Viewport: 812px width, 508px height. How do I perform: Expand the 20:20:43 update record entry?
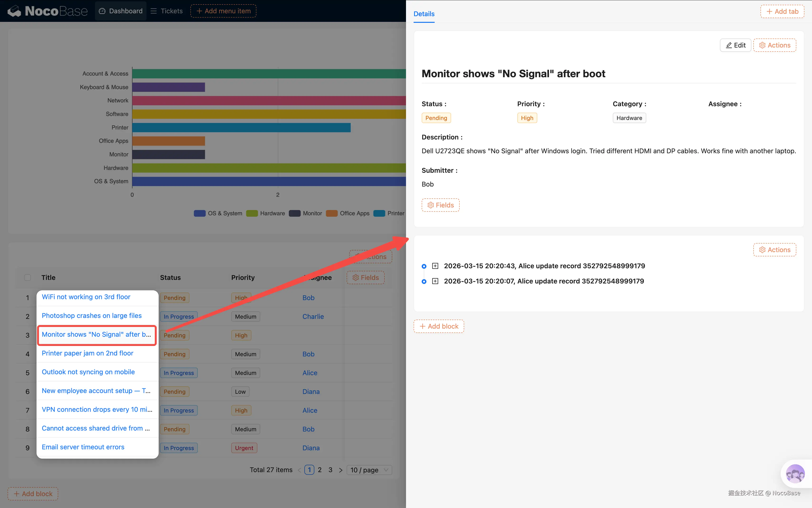pyautogui.click(x=435, y=266)
